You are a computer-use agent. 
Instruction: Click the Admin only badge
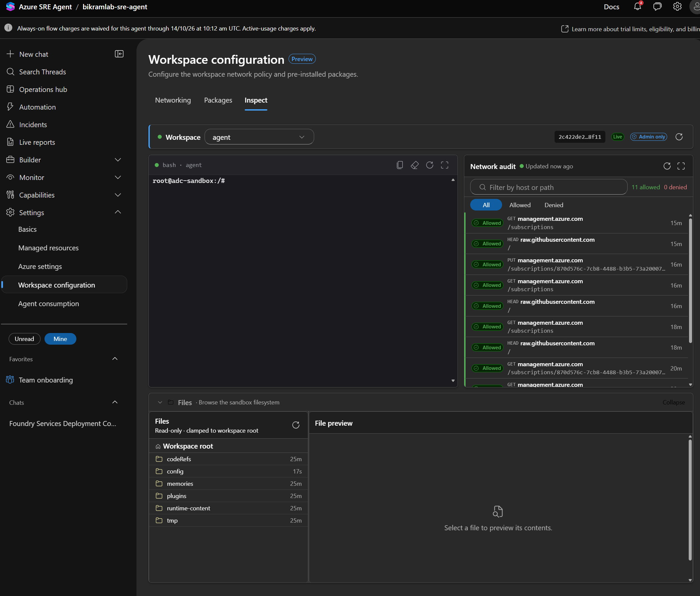[x=648, y=137]
